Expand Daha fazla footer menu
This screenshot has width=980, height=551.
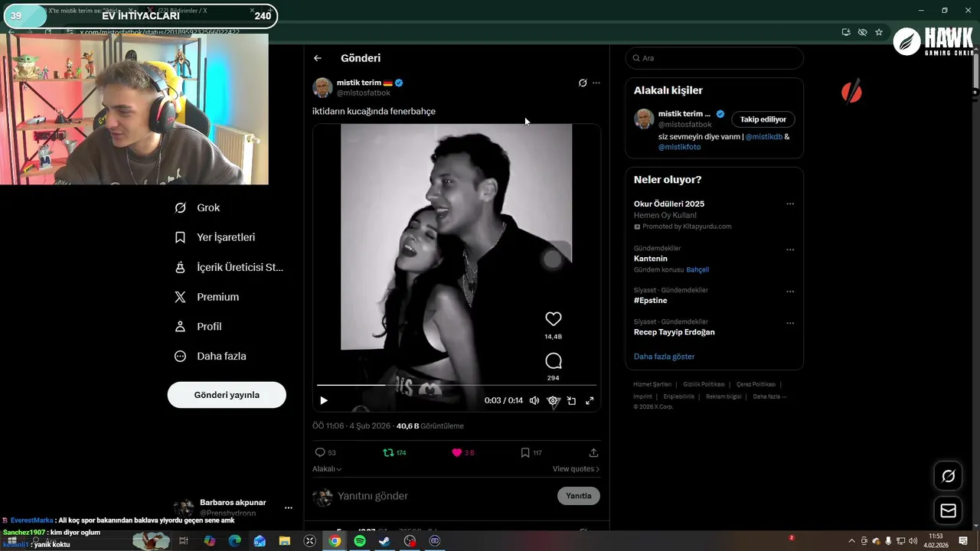tap(769, 396)
